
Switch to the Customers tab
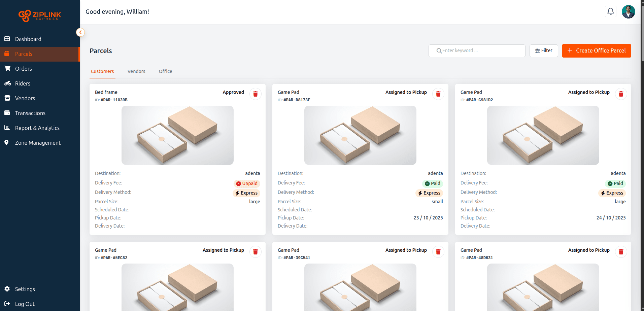(102, 71)
